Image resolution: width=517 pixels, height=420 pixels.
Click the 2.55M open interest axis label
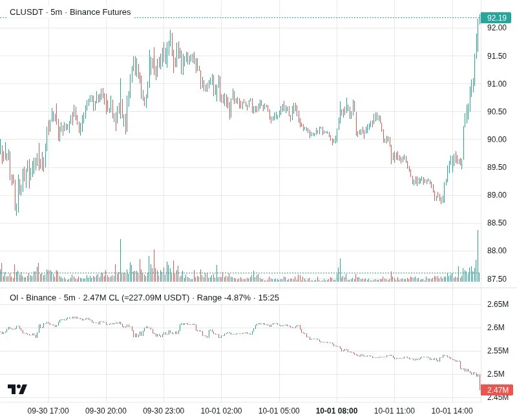pos(498,351)
